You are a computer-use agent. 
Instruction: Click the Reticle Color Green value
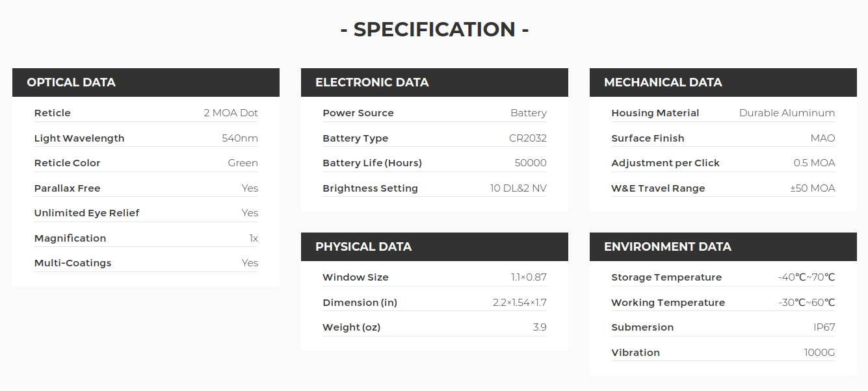pyautogui.click(x=243, y=163)
